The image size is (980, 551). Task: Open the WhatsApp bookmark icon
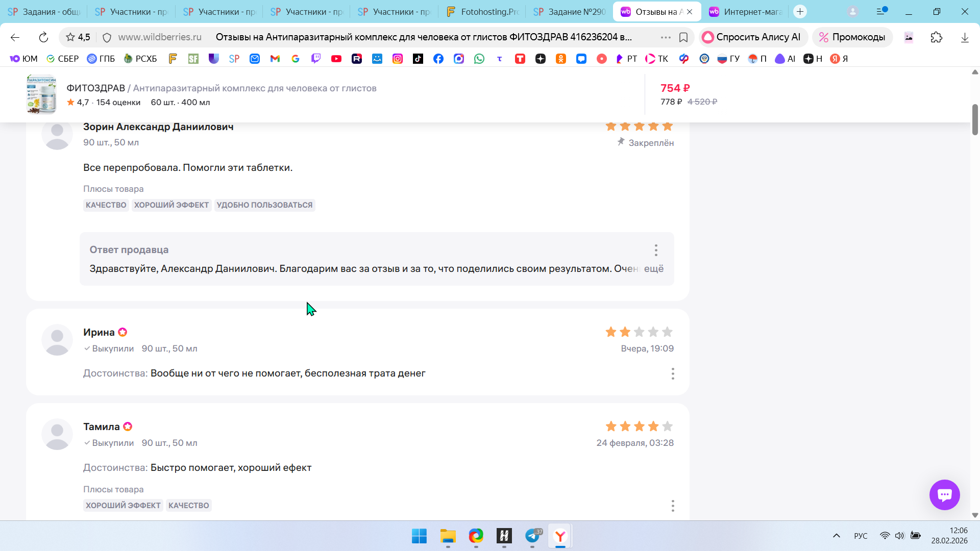pyautogui.click(x=479, y=59)
